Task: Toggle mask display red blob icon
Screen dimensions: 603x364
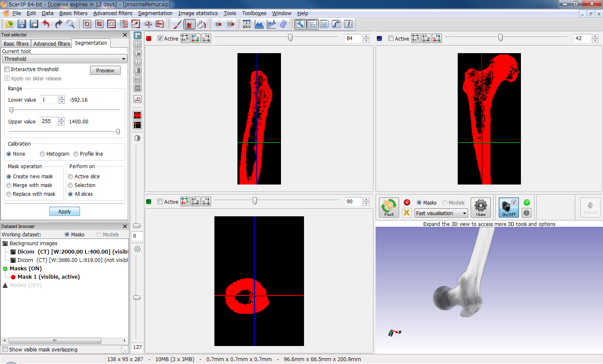Action: click(x=137, y=115)
